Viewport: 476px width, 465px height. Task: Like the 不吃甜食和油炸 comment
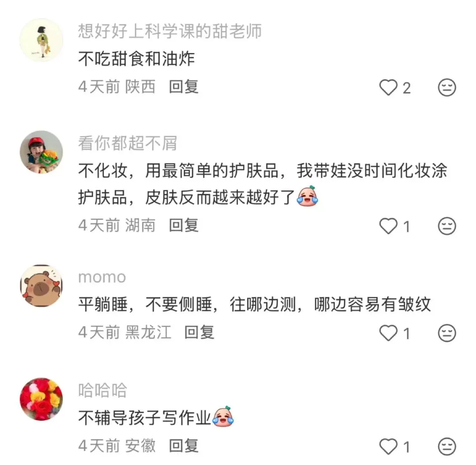click(x=388, y=87)
